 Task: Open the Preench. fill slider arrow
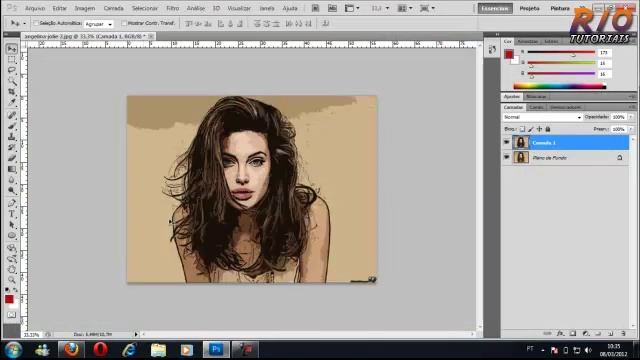click(x=631, y=129)
